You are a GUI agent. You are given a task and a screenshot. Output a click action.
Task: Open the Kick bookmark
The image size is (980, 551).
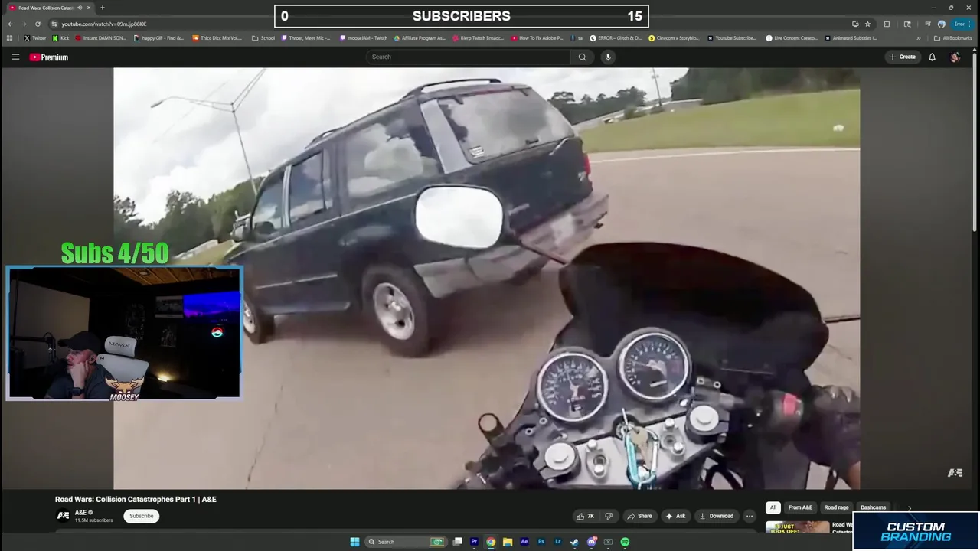pyautogui.click(x=60, y=37)
